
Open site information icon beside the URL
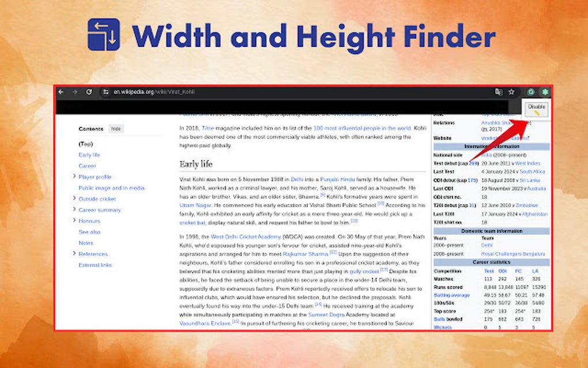(x=105, y=92)
